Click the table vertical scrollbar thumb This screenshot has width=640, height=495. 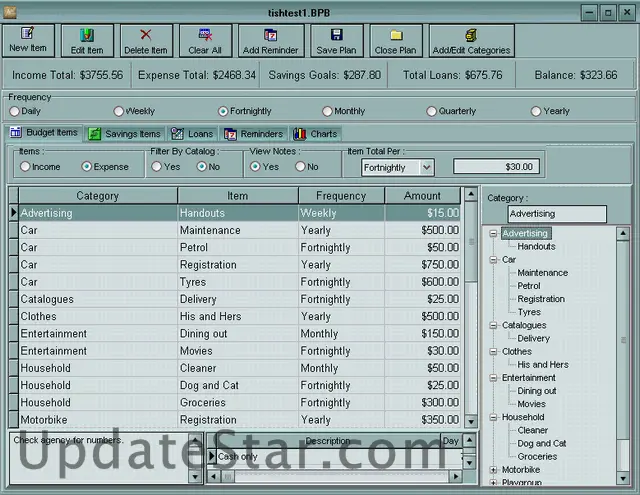pyautogui.click(x=471, y=242)
